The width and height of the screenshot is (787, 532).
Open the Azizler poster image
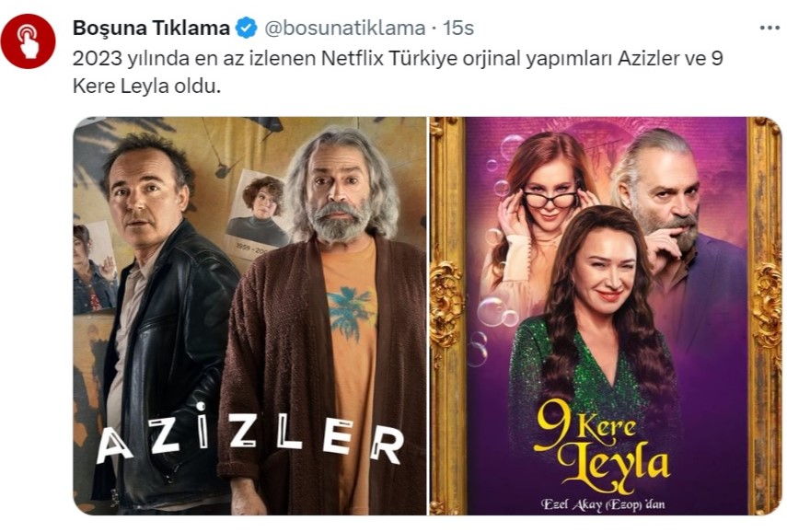[x=250, y=316]
